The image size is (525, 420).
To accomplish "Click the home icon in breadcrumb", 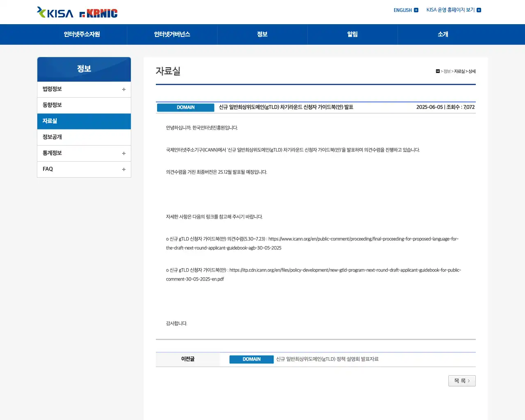I will (x=438, y=71).
